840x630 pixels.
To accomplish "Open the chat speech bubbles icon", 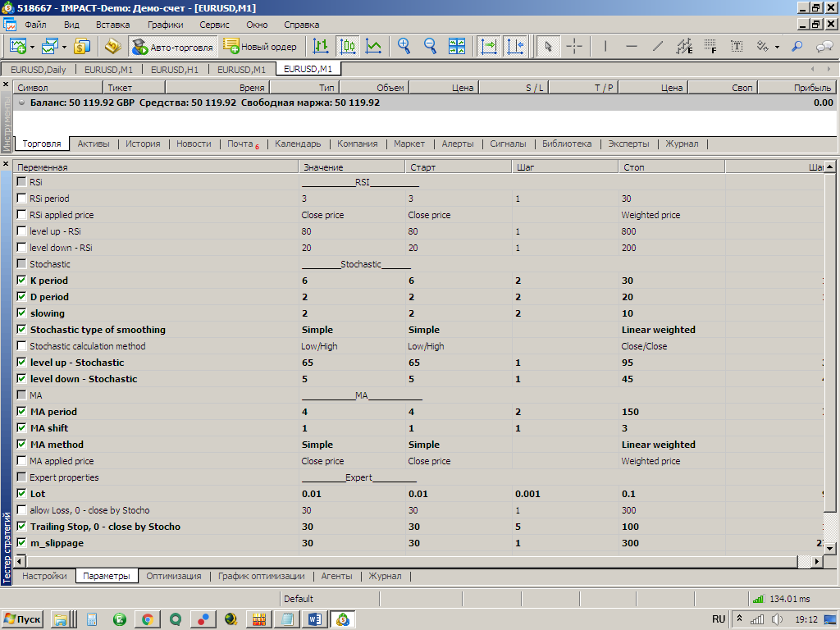I will point(824,47).
